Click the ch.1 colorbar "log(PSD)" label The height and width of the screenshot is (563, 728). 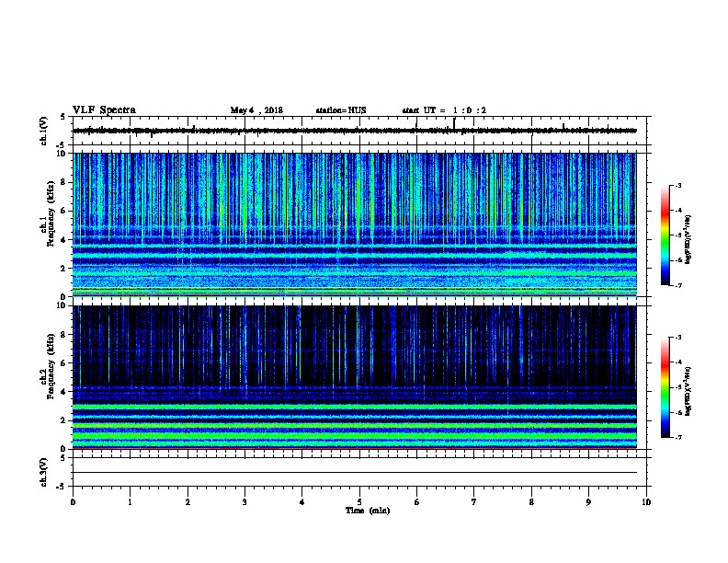click(688, 240)
